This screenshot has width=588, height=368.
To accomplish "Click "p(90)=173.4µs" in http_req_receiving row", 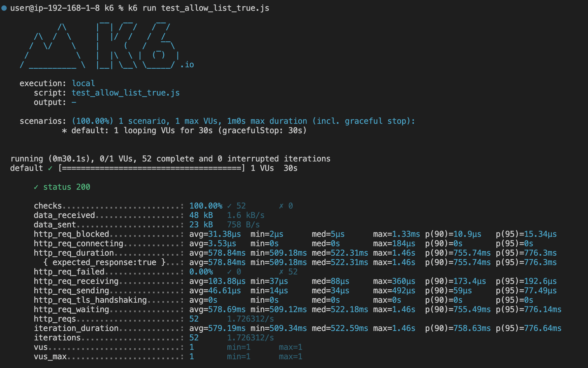I will pyautogui.click(x=456, y=281).
